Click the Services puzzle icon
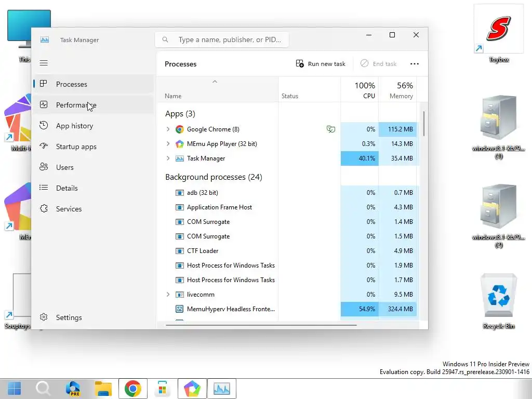 click(x=44, y=208)
